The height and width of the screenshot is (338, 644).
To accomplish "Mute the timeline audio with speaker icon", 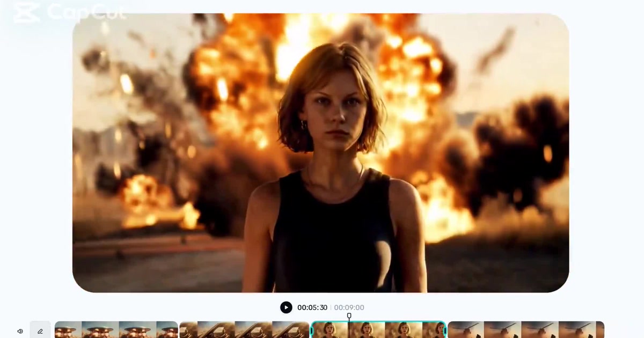I will click(20, 331).
